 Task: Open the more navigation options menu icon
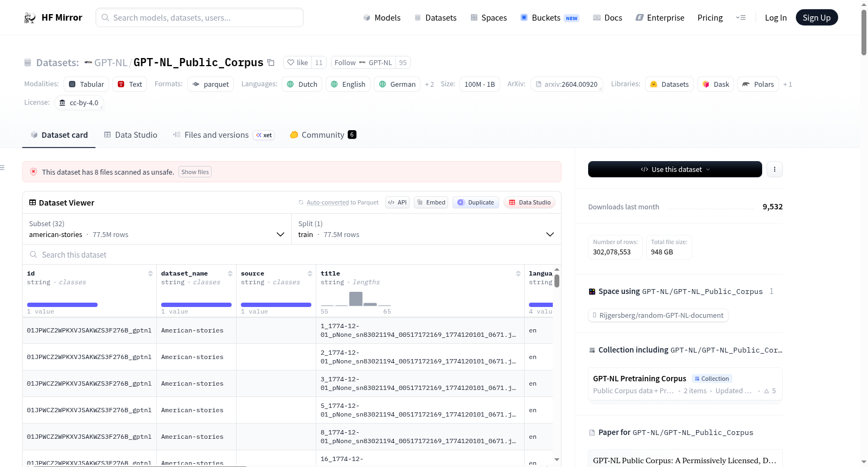[x=741, y=18]
